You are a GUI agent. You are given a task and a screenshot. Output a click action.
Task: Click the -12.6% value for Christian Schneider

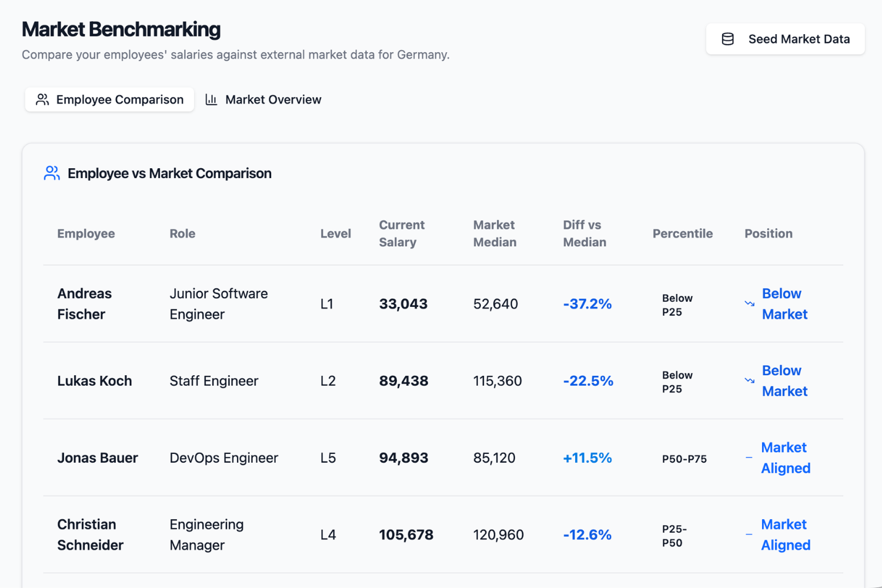pos(587,534)
